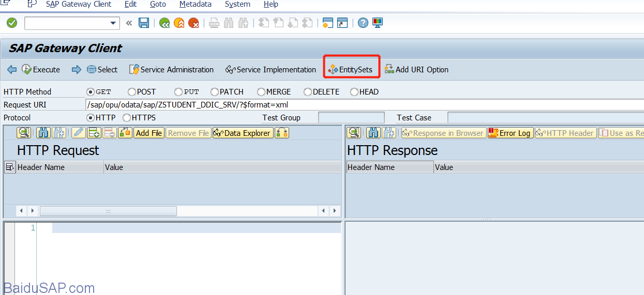Open the Data Explorer in HTTP Request
The image size is (644, 295).
242,133
